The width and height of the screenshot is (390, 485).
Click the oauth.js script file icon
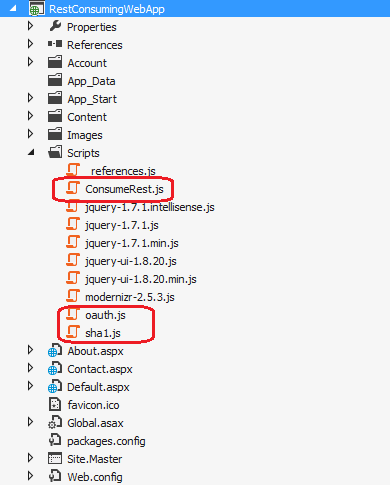tap(73, 315)
